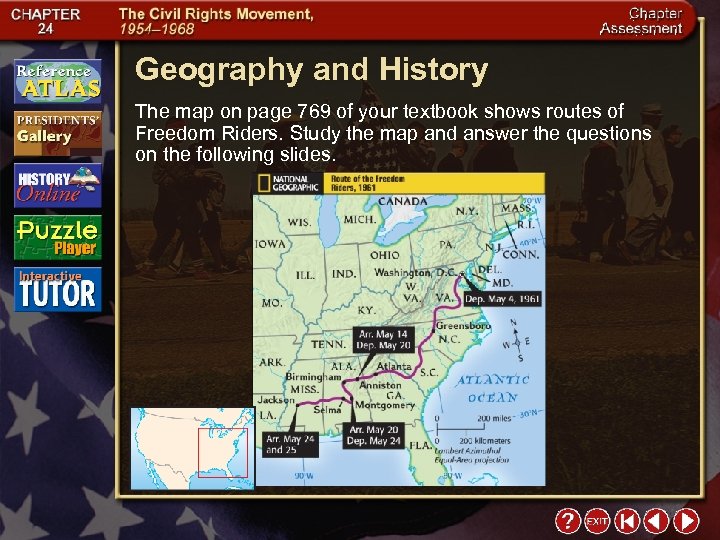The image size is (720, 540).
Task: Click Greensboro on the map
Action: [x=463, y=326]
